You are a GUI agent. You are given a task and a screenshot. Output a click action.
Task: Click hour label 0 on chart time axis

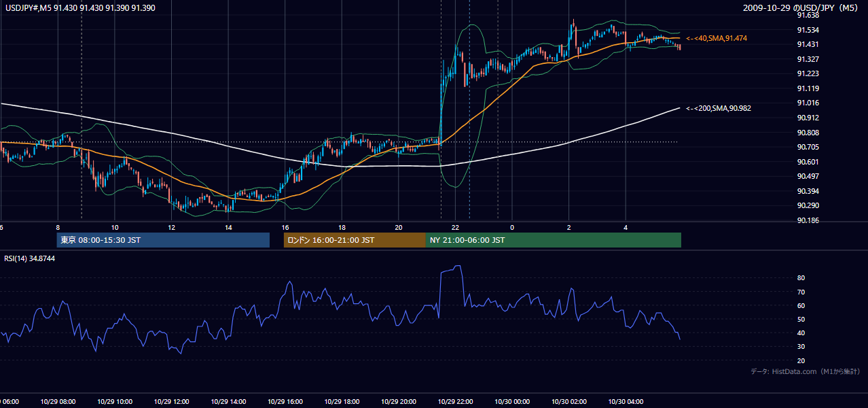click(x=512, y=227)
